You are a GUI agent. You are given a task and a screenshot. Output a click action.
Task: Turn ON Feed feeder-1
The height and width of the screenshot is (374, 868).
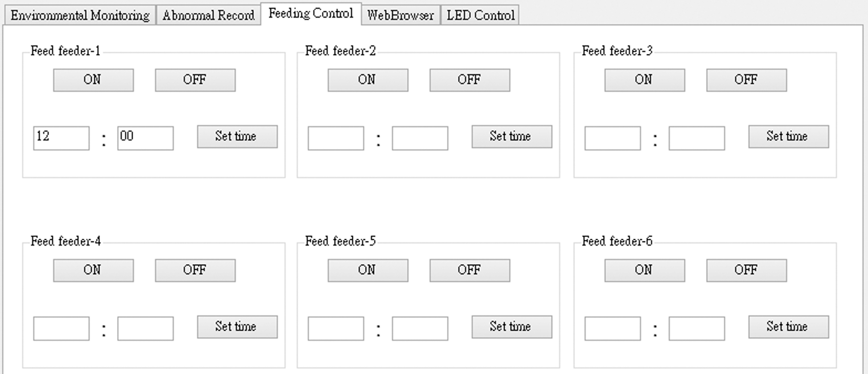[x=93, y=80]
